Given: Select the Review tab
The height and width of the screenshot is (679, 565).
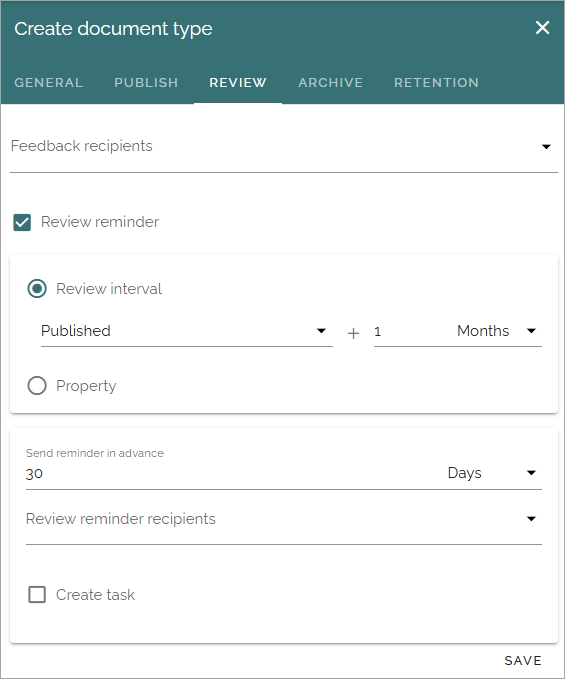Looking at the screenshot, I should pos(238,83).
